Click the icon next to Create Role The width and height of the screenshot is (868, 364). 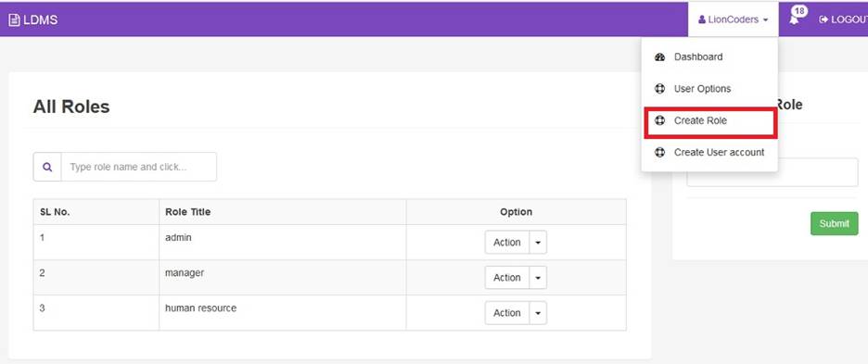tap(659, 120)
